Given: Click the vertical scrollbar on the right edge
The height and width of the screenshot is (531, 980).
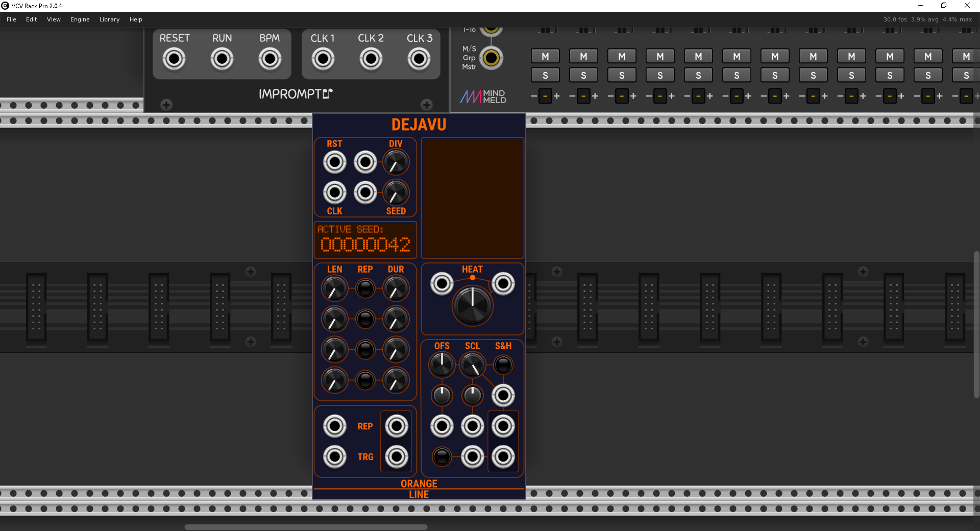Looking at the screenshot, I should (x=976, y=324).
